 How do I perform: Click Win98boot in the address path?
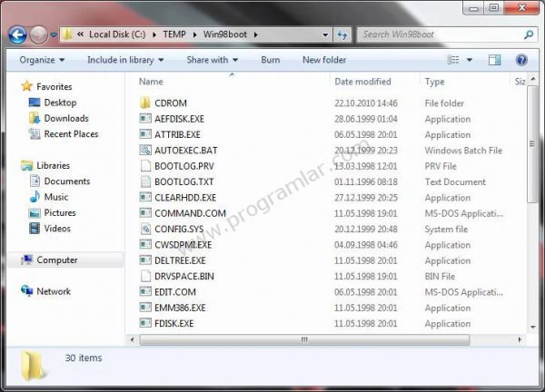point(225,34)
